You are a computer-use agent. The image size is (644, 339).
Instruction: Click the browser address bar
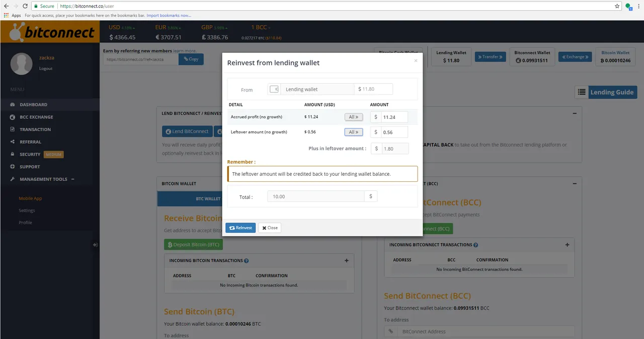pos(322,6)
